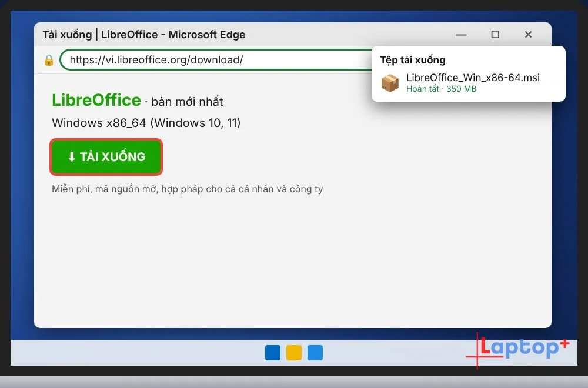This screenshot has width=588, height=388.
Task: Click the window title Tải xuống | LibreOffice
Action: pos(144,35)
